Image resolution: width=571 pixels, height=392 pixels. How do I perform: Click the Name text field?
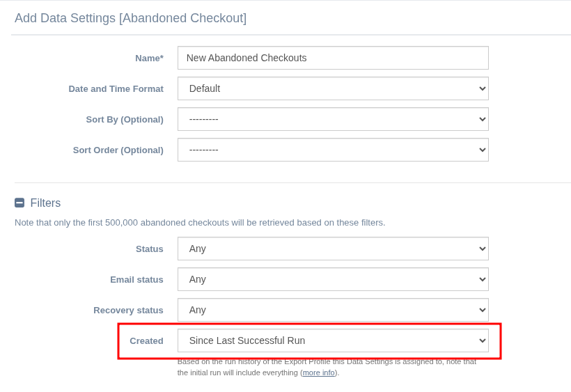coord(333,58)
